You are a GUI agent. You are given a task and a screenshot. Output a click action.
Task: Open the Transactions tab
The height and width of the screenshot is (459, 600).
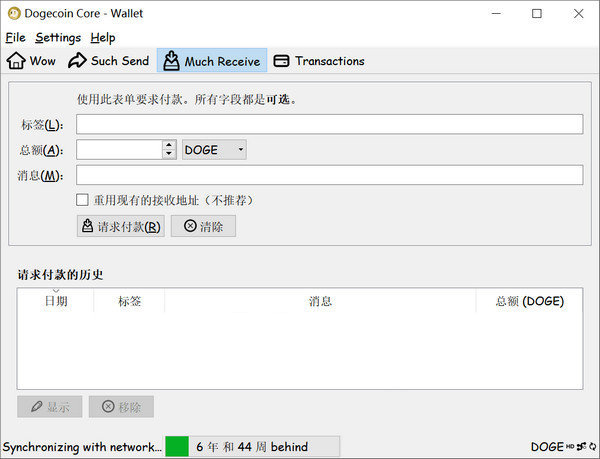tap(319, 60)
